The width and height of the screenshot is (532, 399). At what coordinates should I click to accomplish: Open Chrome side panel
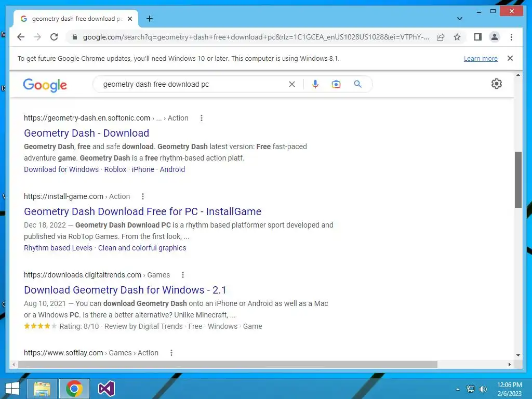[478, 37]
